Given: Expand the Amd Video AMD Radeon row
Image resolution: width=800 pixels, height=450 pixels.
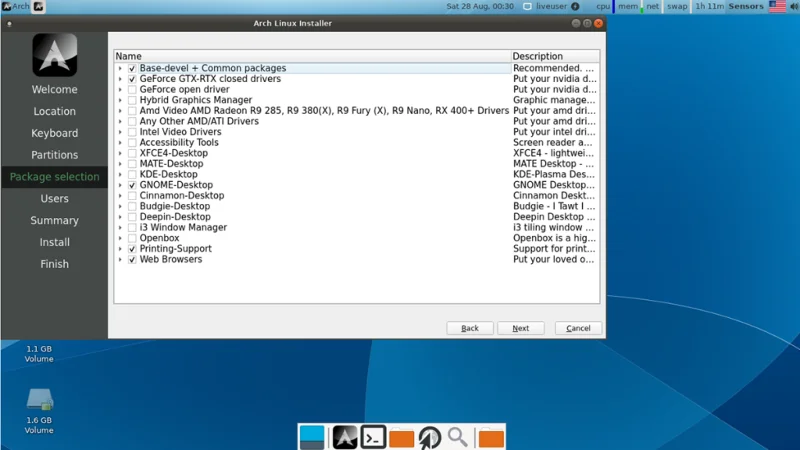Looking at the screenshot, I should (120, 111).
